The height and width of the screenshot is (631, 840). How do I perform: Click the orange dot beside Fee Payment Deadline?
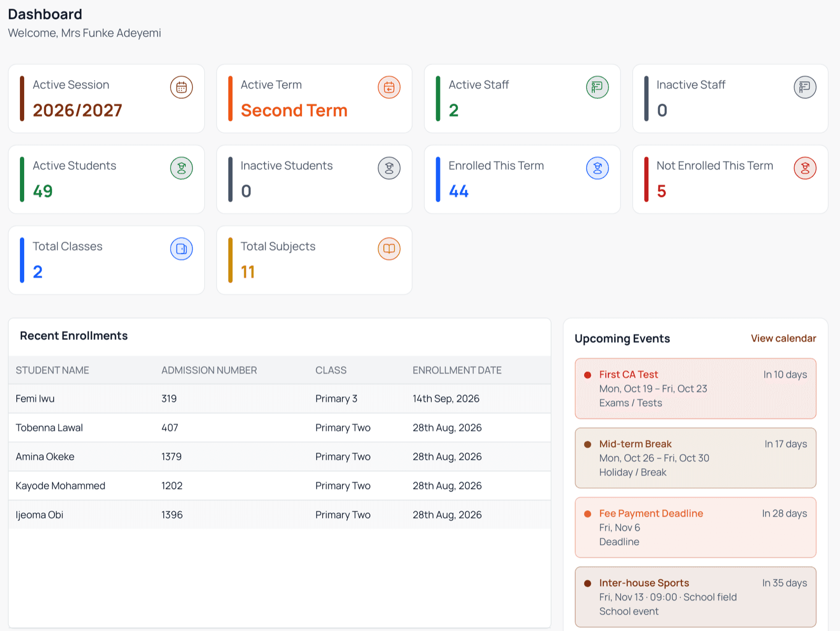[x=587, y=514]
